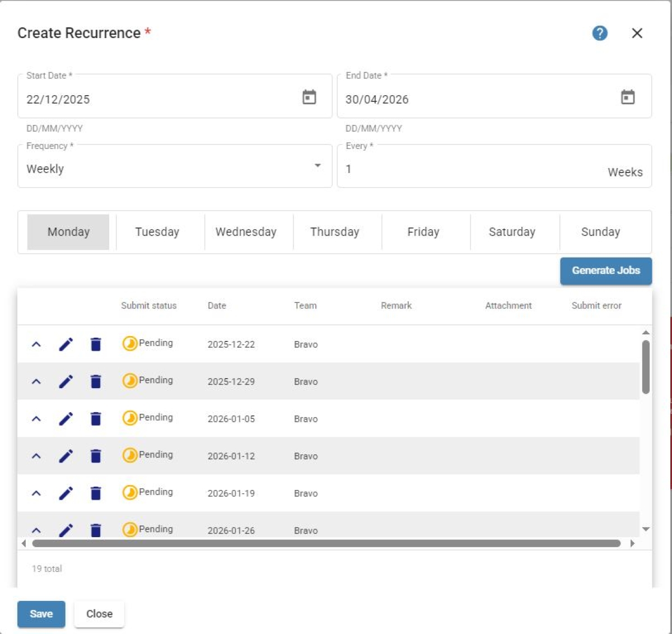Open the End Date calendar picker
This screenshot has width=672, height=634.
click(628, 97)
